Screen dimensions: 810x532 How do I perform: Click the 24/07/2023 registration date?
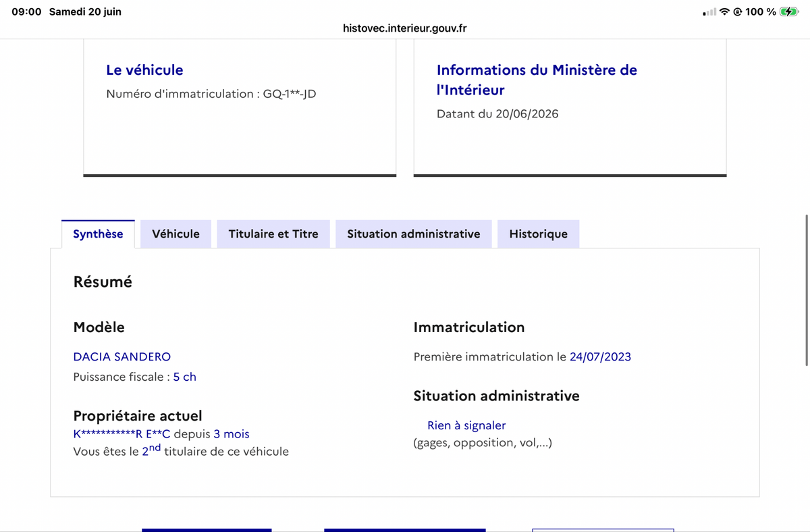600,356
